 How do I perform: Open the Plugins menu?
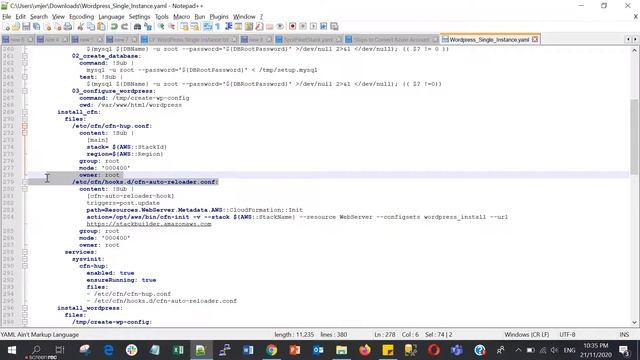(219, 17)
